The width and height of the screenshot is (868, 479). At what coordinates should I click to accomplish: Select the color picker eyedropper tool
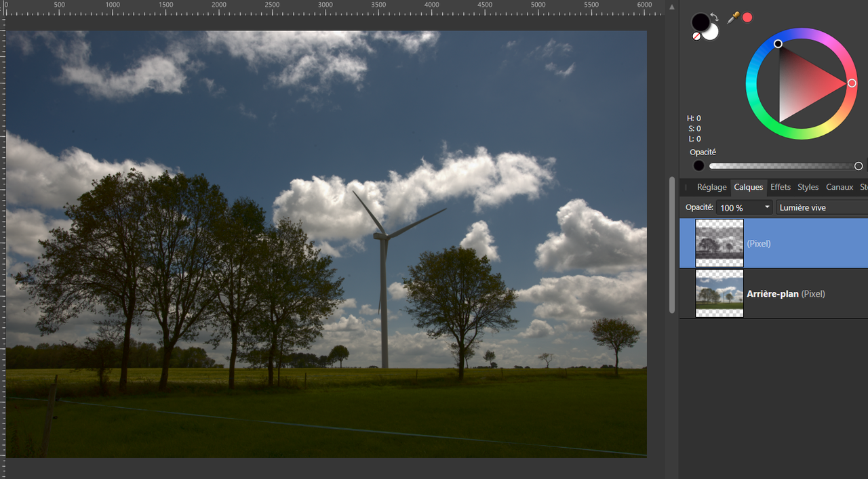tap(732, 18)
